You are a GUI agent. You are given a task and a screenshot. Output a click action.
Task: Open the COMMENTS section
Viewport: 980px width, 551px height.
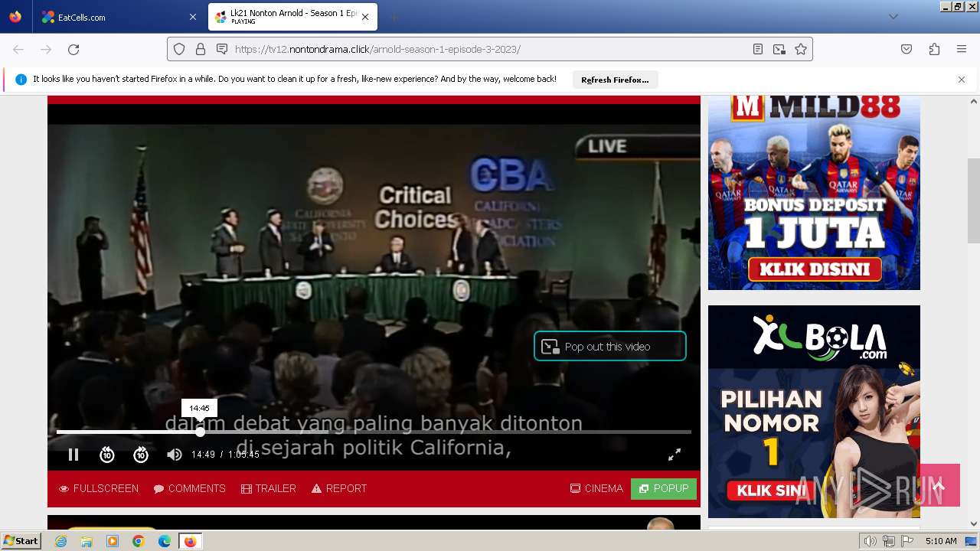tap(189, 488)
